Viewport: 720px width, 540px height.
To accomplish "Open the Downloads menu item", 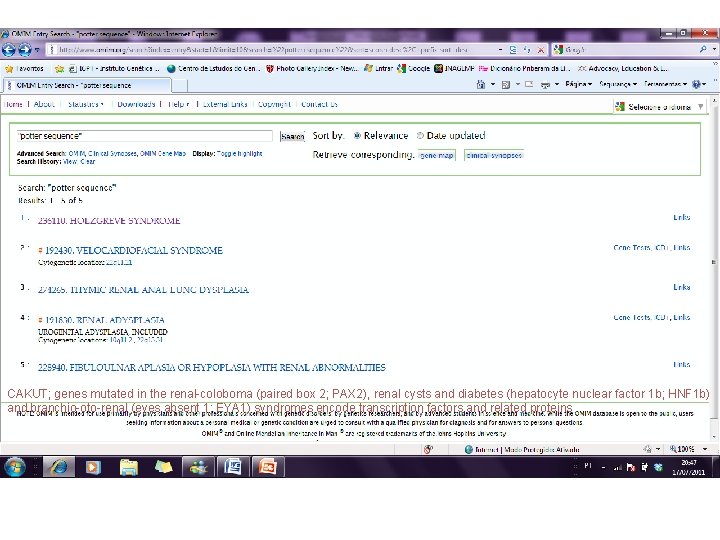I will click(x=136, y=104).
